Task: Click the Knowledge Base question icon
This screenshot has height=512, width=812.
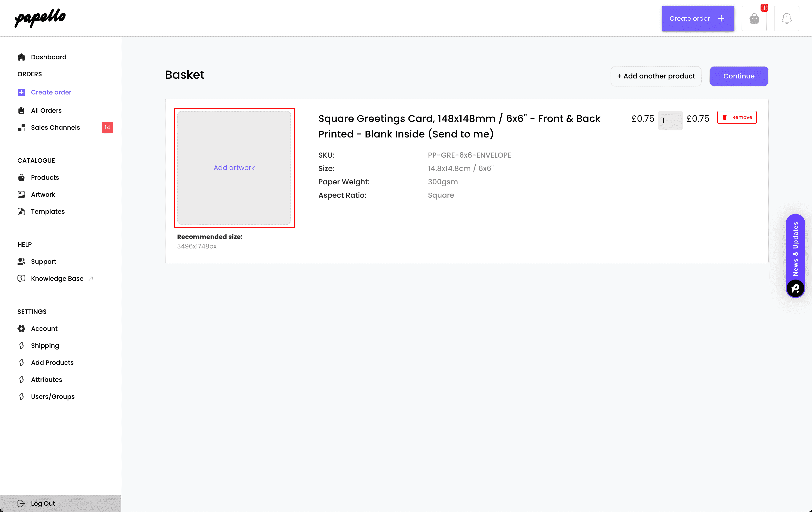Action: (x=21, y=278)
